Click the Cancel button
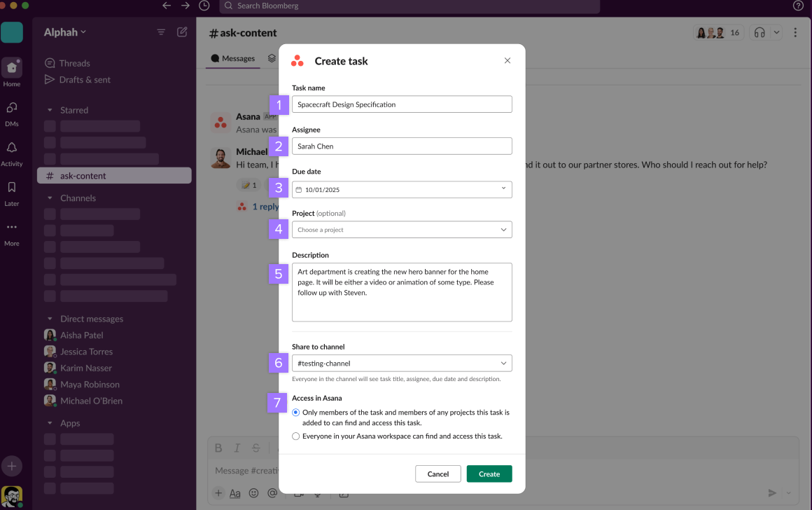The width and height of the screenshot is (812, 510). 437,474
